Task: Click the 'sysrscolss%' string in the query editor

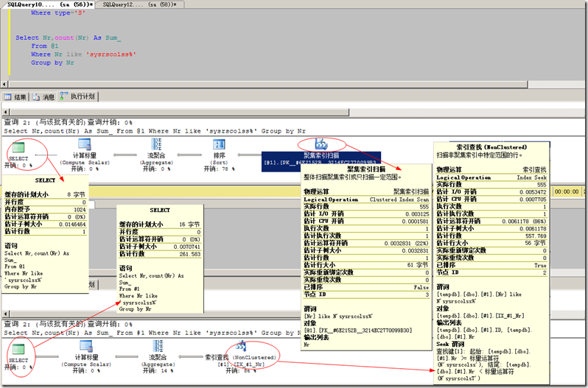Action: (x=111, y=54)
